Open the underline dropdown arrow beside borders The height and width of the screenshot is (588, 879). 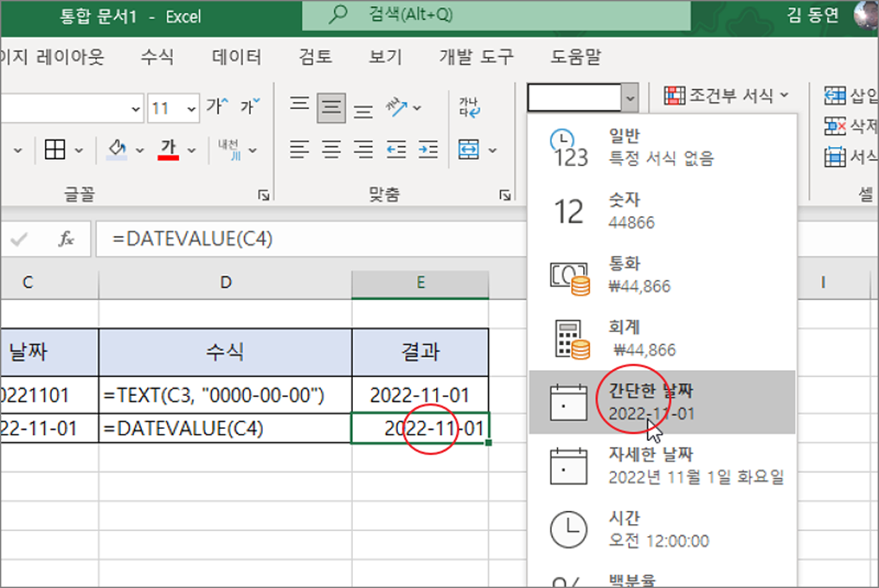click(x=18, y=151)
